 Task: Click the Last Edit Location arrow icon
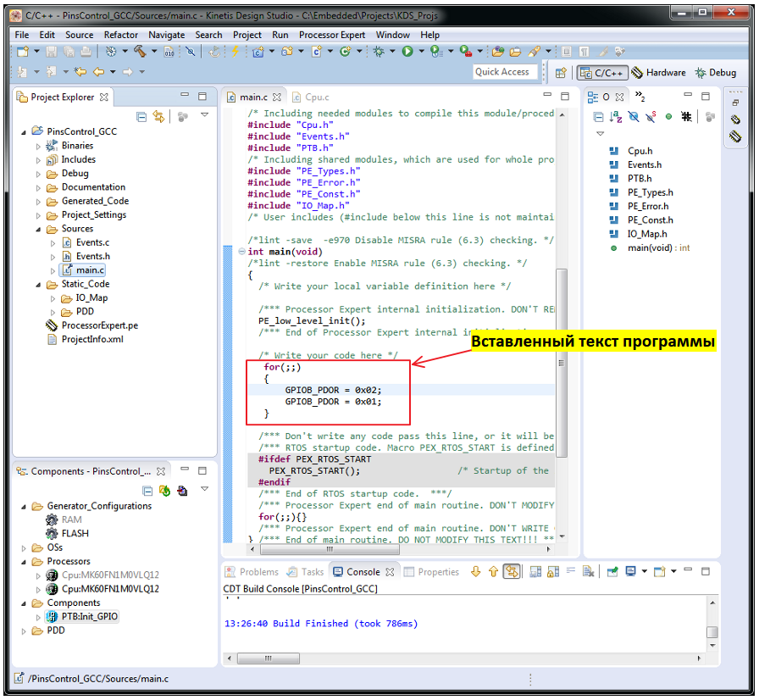pyautogui.click(x=80, y=72)
